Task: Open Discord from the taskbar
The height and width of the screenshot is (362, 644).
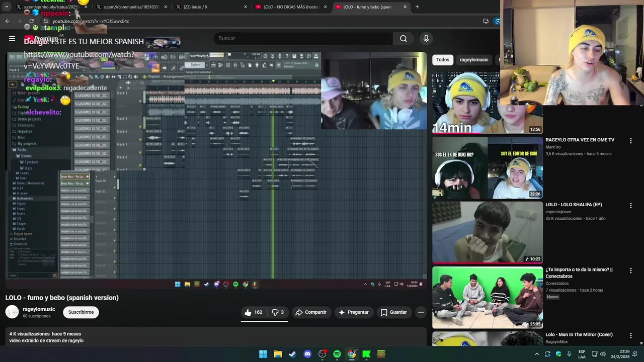Action: 307,354
